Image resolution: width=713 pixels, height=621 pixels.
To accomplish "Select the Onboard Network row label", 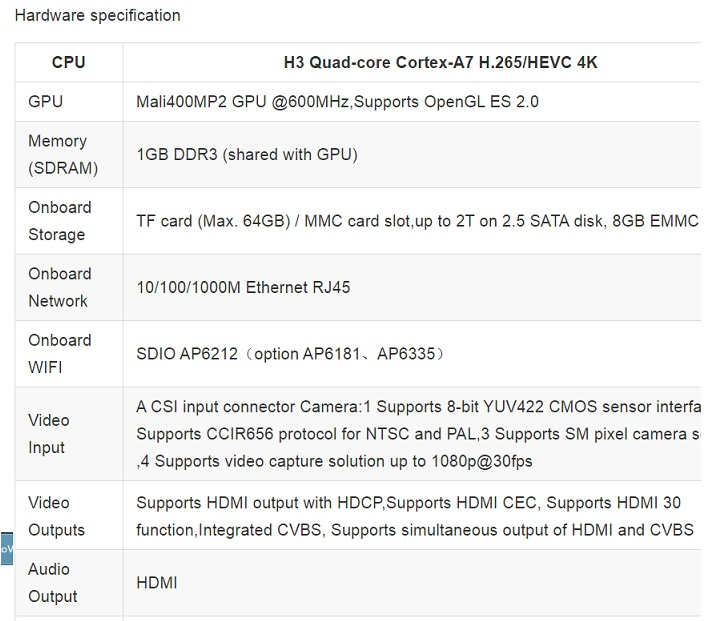I will point(60,287).
